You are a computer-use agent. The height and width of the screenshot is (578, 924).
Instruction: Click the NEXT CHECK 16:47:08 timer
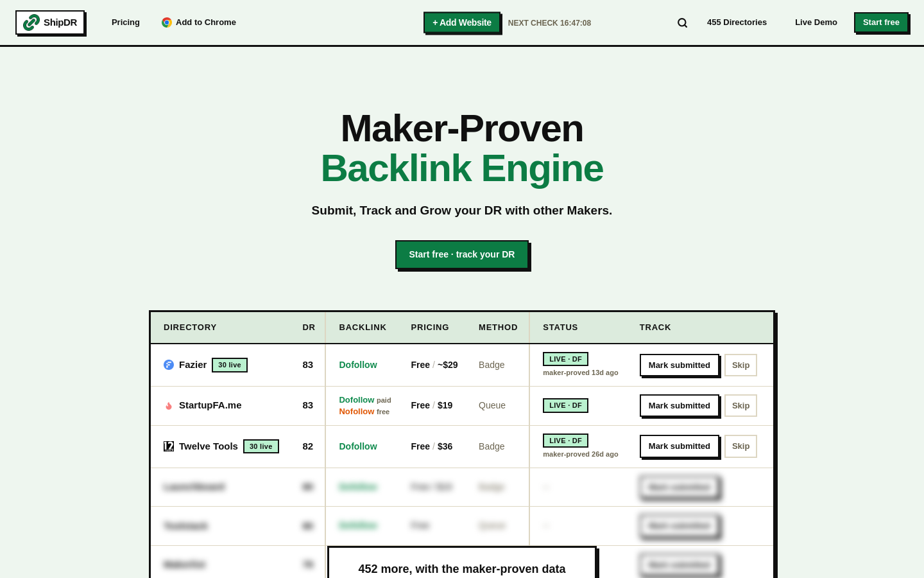click(x=549, y=23)
